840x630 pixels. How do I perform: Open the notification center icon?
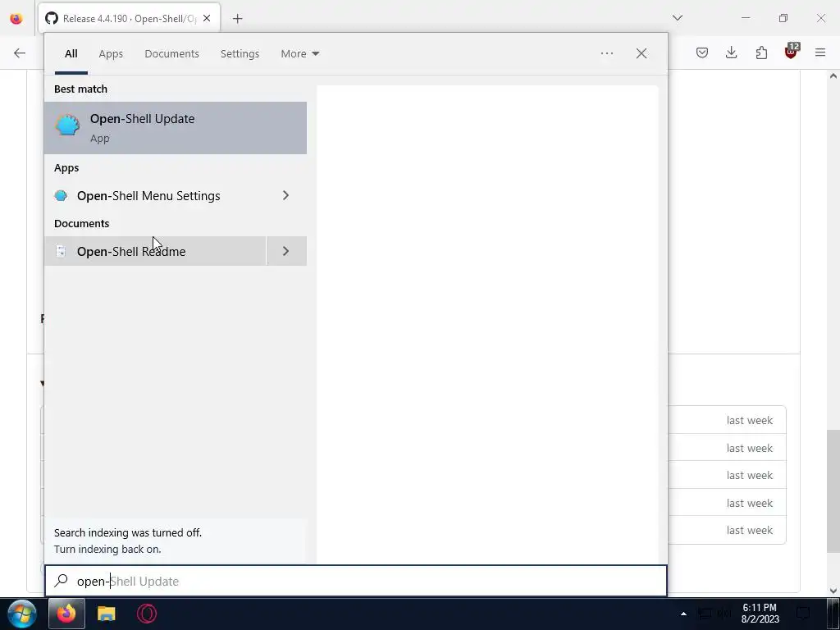pyautogui.click(x=802, y=614)
